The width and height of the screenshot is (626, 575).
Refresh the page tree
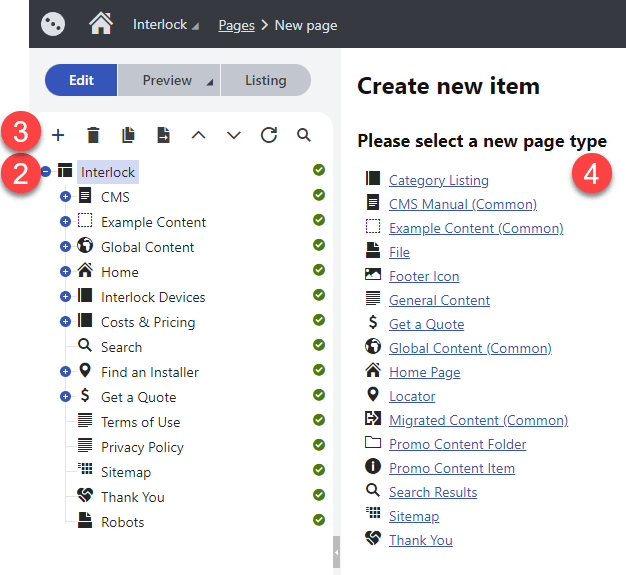click(x=269, y=135)
